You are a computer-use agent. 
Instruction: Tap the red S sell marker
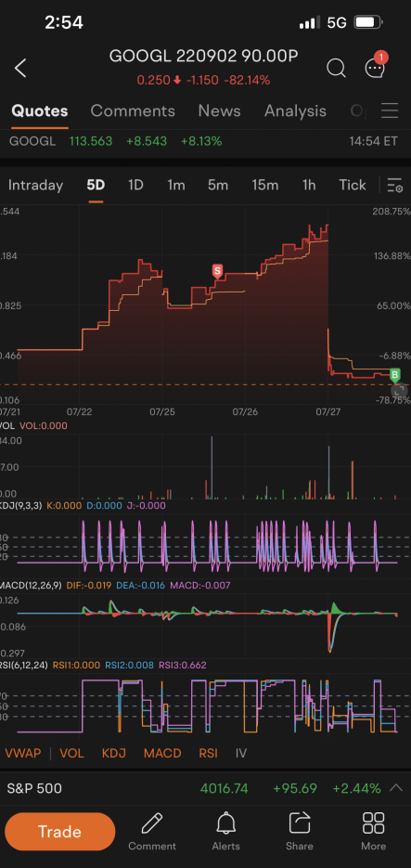[x=217, y=271]
